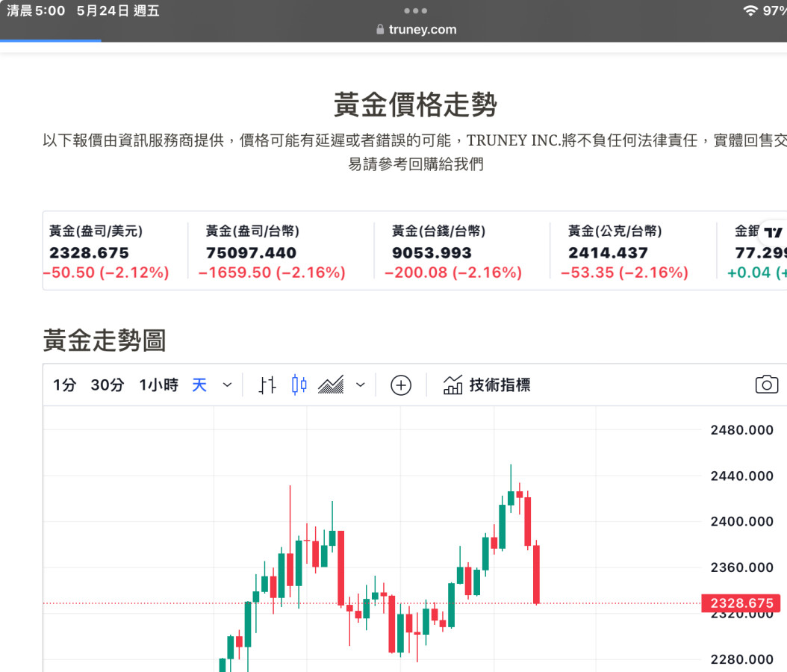
Task: Click the latest red candlestick on chart
Action: tap(537, 574)
